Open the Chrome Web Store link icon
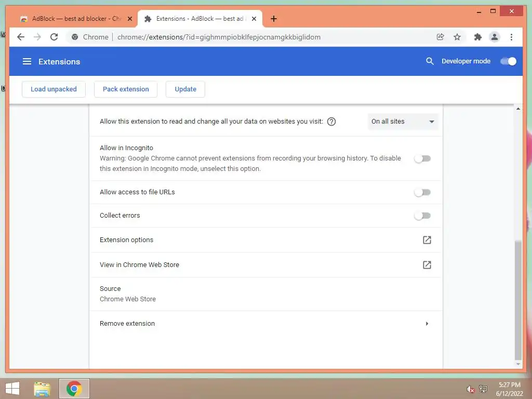 point(427,264)
